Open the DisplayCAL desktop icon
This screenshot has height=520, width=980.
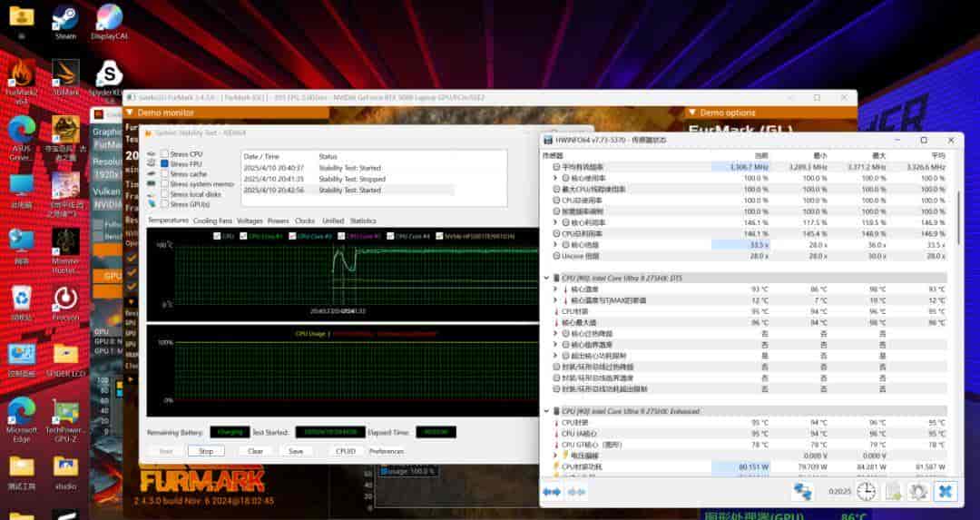click(110, 23)
